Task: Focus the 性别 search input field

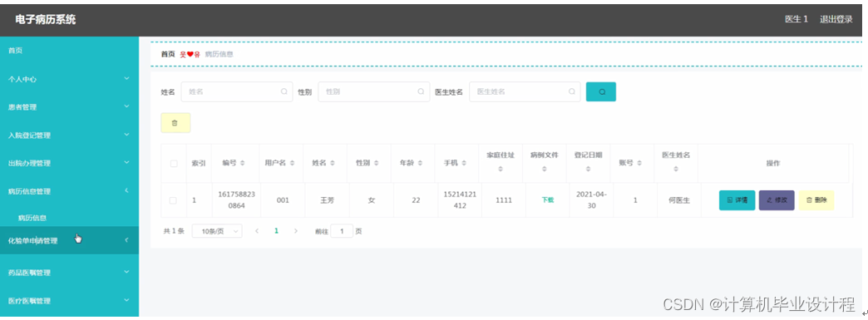Action: pyautogui.click(x=374, y=92)
